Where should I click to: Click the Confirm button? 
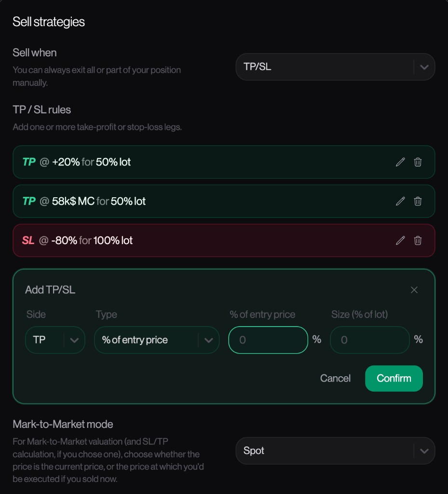pyautogui.click(x=394, y=378)
